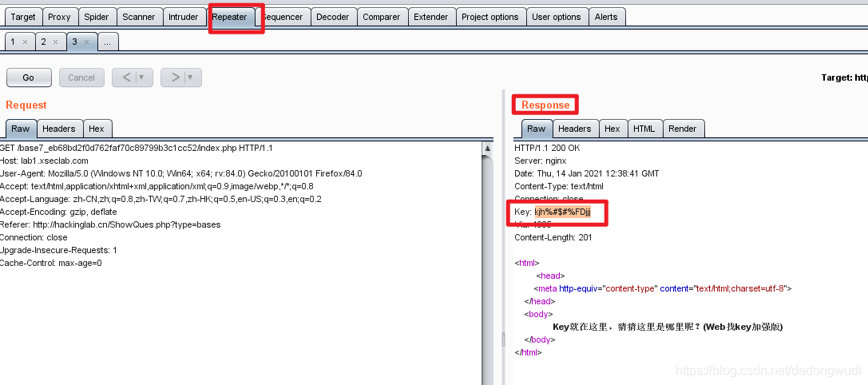Open the Response Hex view tab
Viewport: 868px width, 385px height.
click(x=612, y=129)
